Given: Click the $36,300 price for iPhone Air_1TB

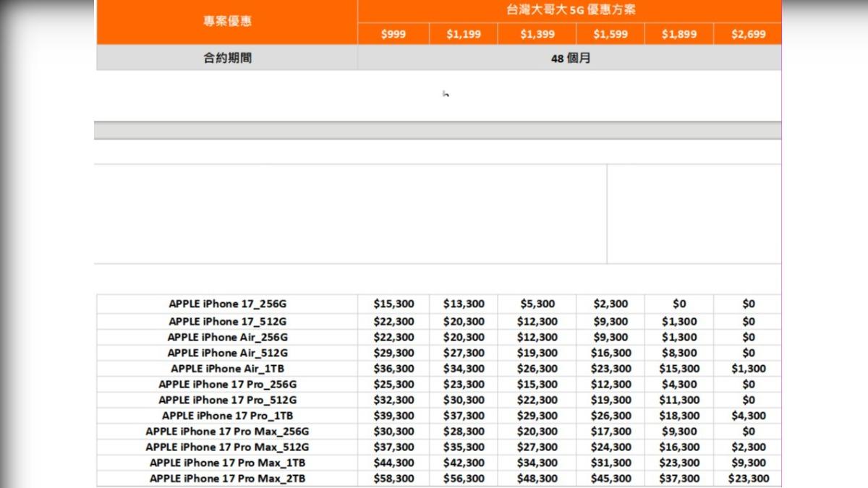Looking at the screenshot, I should (393, 369).
